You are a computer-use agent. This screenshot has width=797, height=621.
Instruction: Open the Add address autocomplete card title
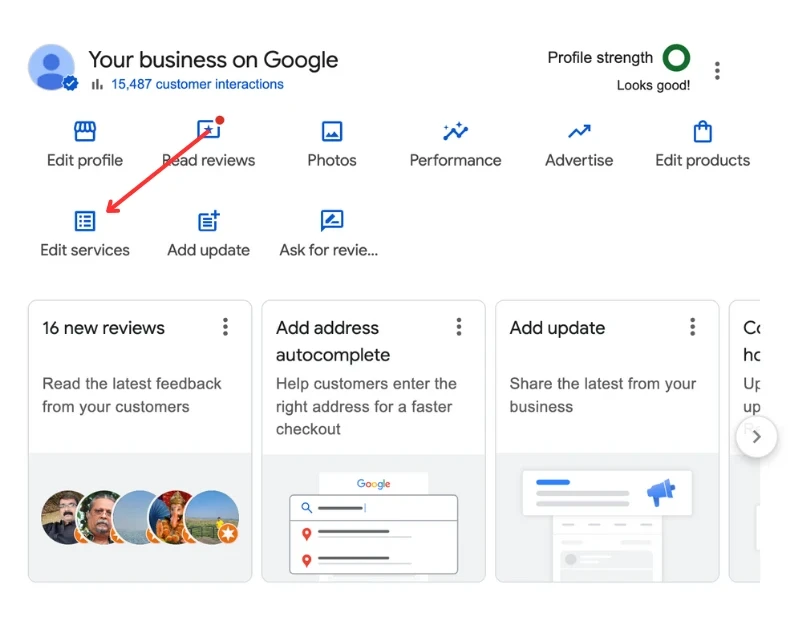(x=333, y=341)
